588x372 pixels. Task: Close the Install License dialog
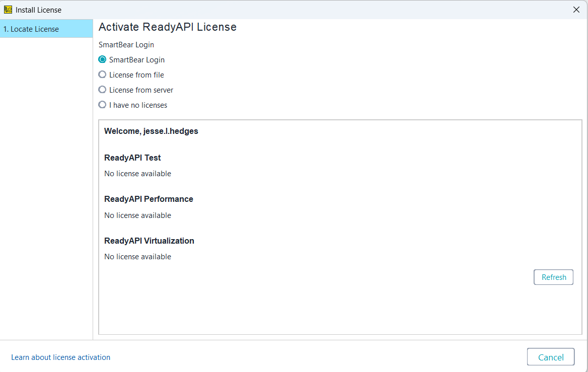click(x=576, y=9)
